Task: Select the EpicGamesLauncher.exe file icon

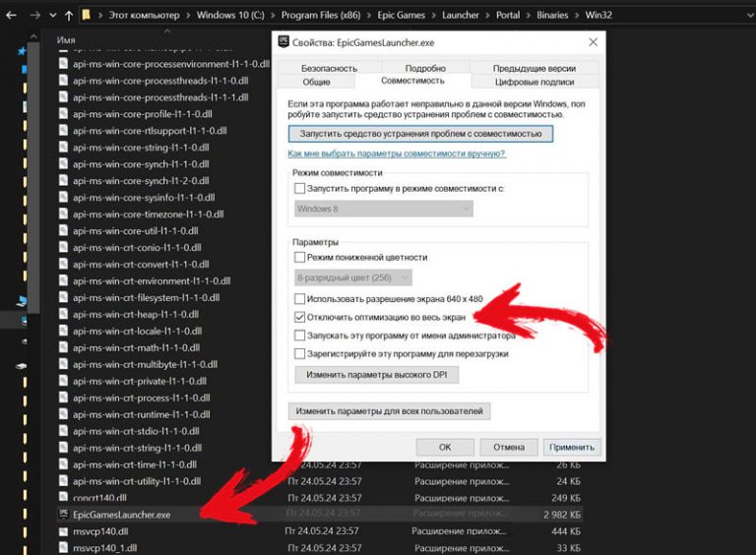Action: tap(64, 514)
